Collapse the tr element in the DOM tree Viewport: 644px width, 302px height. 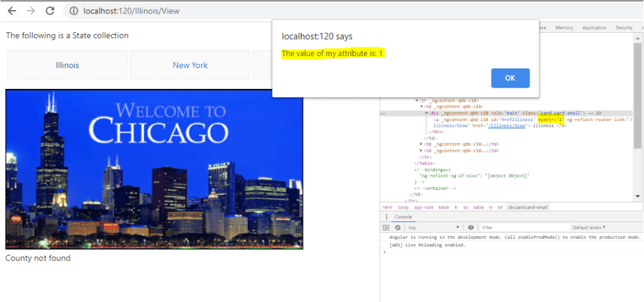[x=417, y=100]
